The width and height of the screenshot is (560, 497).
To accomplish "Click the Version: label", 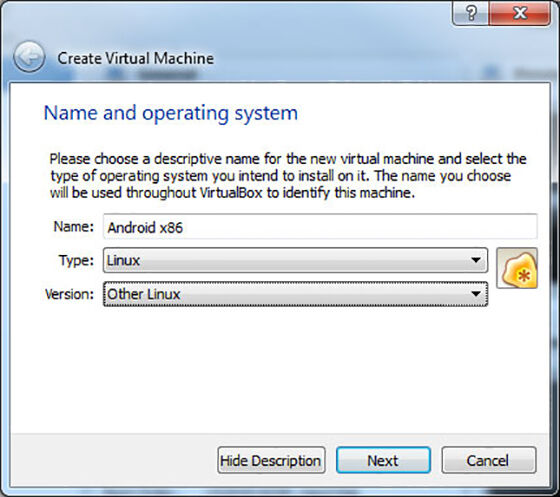I will tap(69, 294).
